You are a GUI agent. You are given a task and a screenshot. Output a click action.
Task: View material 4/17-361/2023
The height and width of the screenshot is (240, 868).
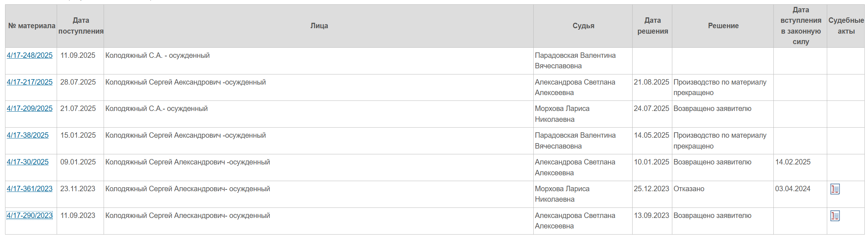pos(30,189)
